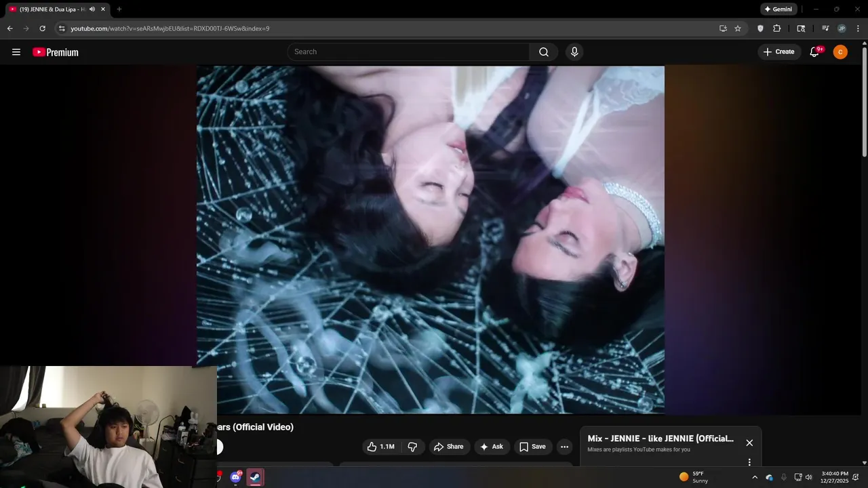Dislike the video
868x488 pixels.
tap(412, 447)
